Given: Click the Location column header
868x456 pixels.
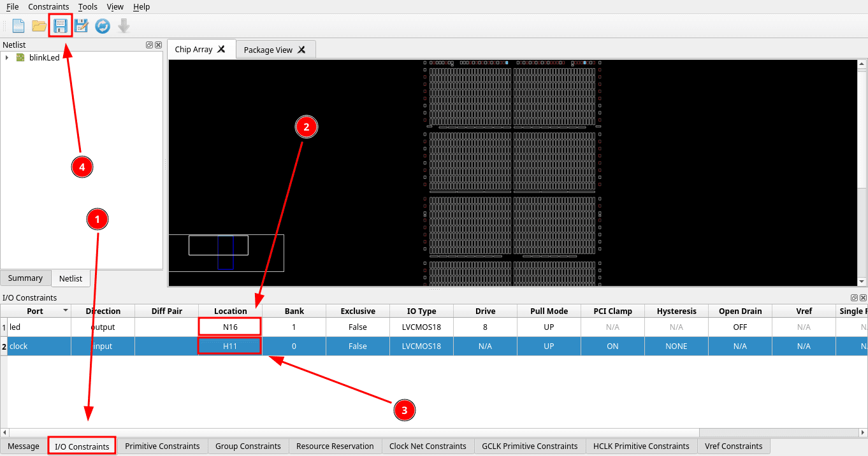Looking at the screenshot, I should pyautogui.click(x=230, y=311).
